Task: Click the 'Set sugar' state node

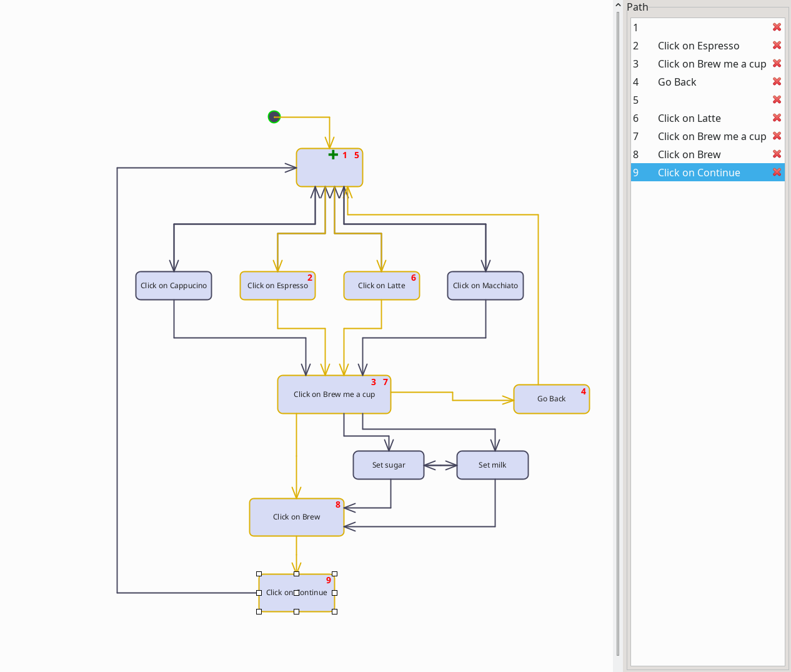Action: (388, 464)
